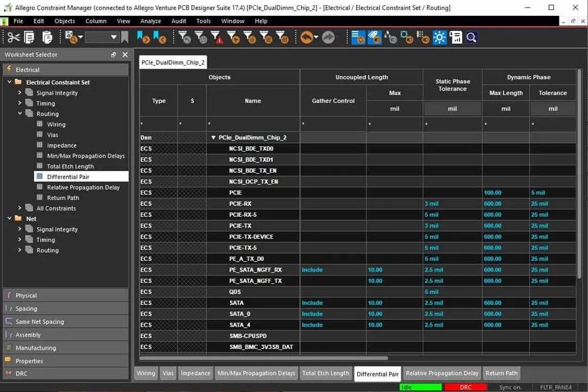This screenshot has width=588, height=392.
Task: Click the filter with red warning triangle
Action: click(217, 37)
